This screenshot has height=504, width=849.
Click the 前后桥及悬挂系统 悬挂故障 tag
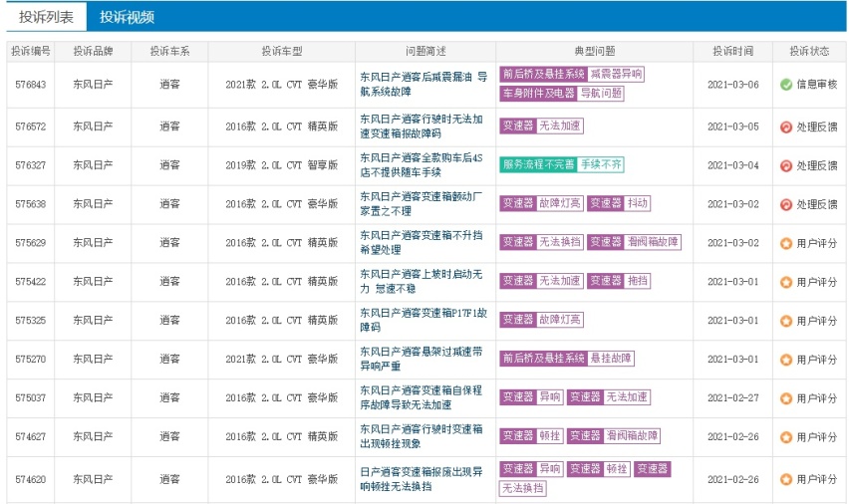567,359
